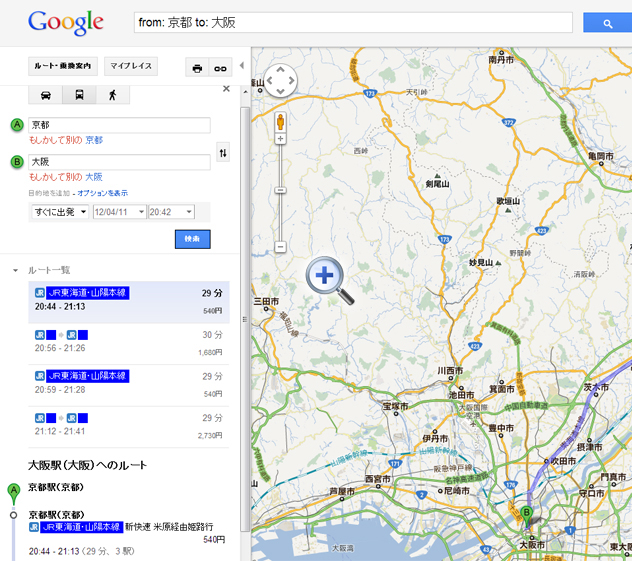Image resolution: width=632 pixels, height=561 pixels.
Task: Click the destination field containing 大阪
Action: 119,162
